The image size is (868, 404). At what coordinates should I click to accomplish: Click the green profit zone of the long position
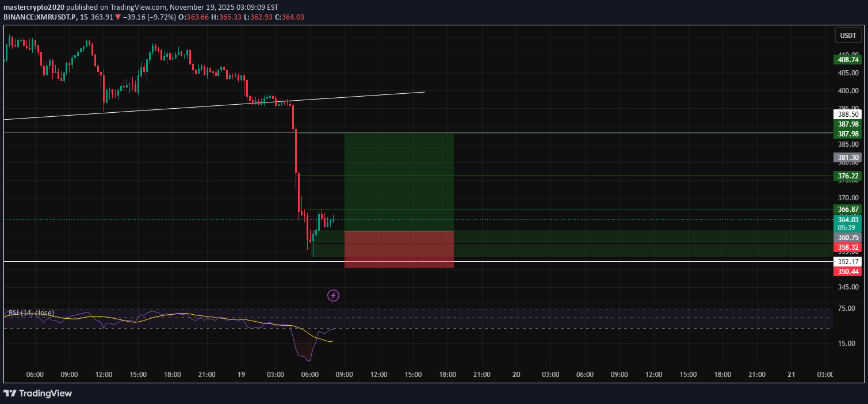[399, 182]
